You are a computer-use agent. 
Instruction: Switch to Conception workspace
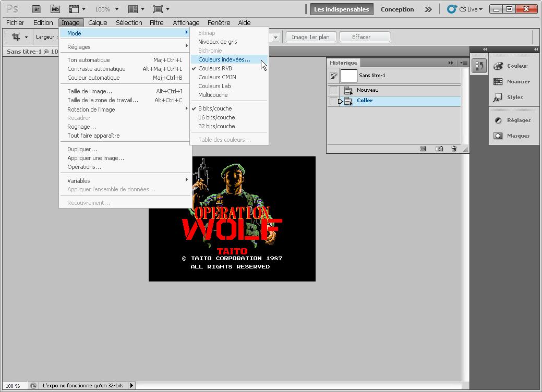(397, 9)
